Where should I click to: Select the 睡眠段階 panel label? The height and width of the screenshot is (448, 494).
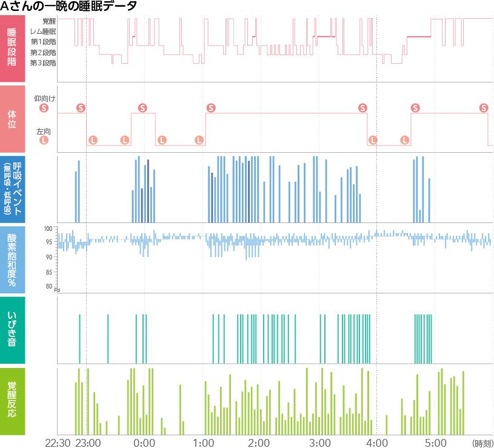coord(13,47)
